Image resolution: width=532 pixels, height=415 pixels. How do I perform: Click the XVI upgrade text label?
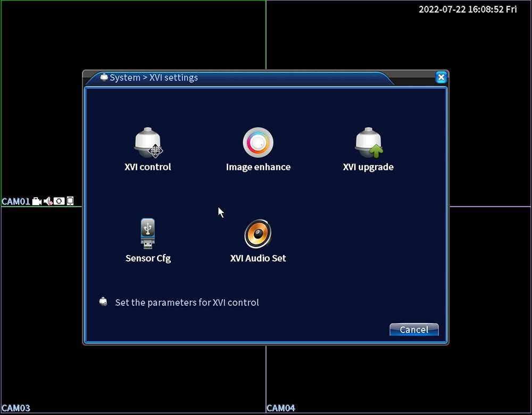click(x=368, y=167)
